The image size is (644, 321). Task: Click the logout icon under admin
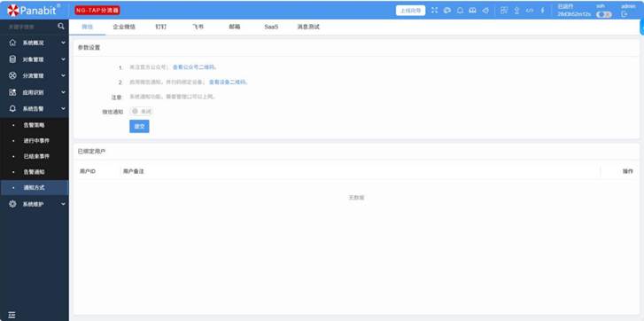[625, 14]
